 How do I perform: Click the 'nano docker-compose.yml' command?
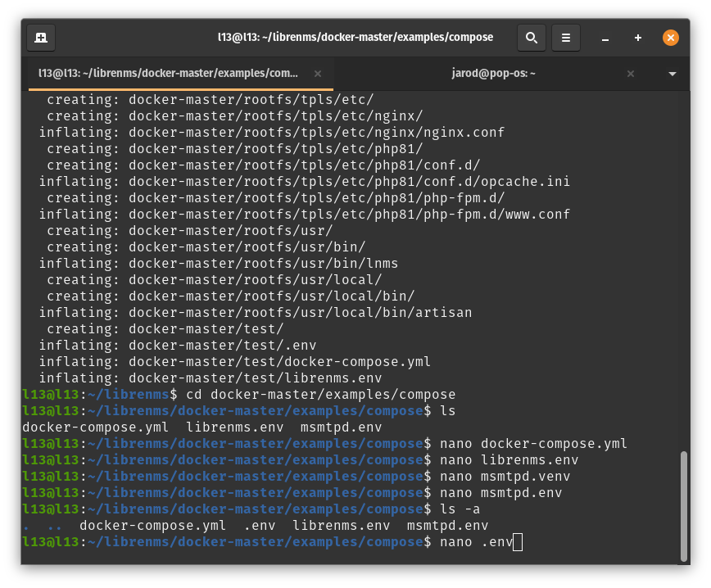[x=533, y=443]
